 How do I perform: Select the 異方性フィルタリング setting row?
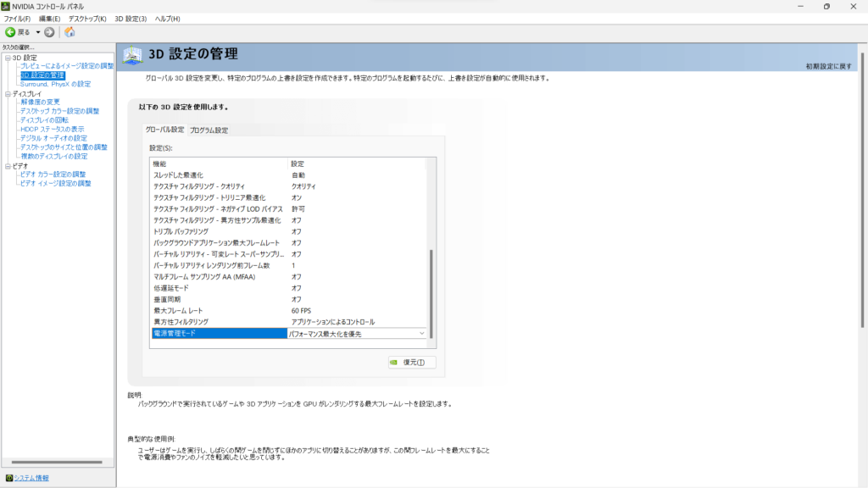coord(289,322)
